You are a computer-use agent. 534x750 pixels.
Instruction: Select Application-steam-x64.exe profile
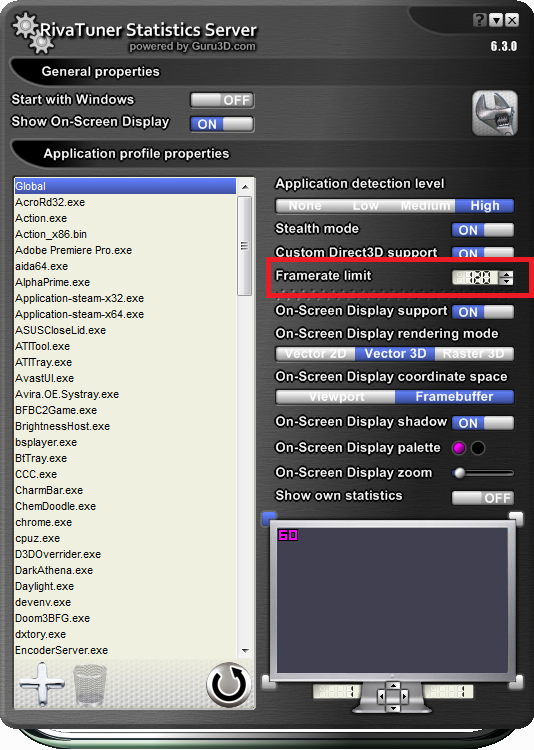coord(125,314)
